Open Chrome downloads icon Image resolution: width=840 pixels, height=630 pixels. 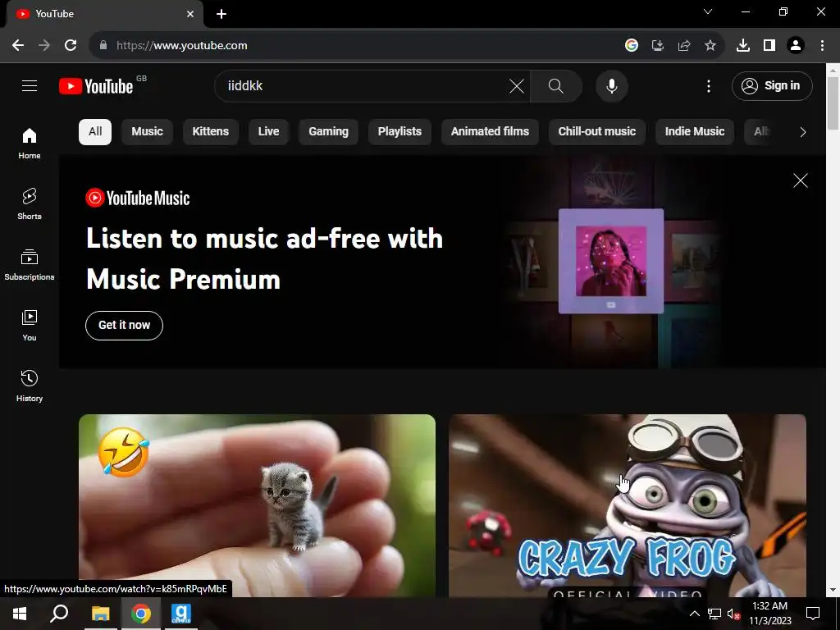pos(742,46)
